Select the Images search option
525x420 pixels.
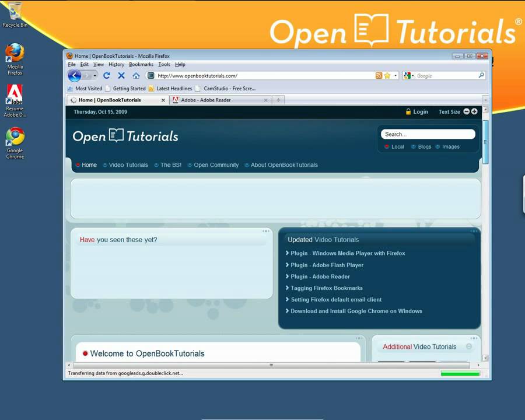[447, 146]
